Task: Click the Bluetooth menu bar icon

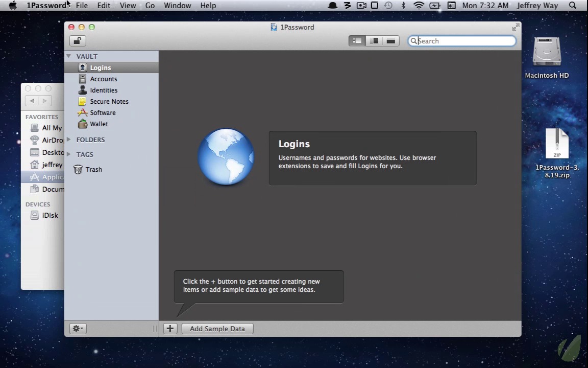Action: point(404,5)
